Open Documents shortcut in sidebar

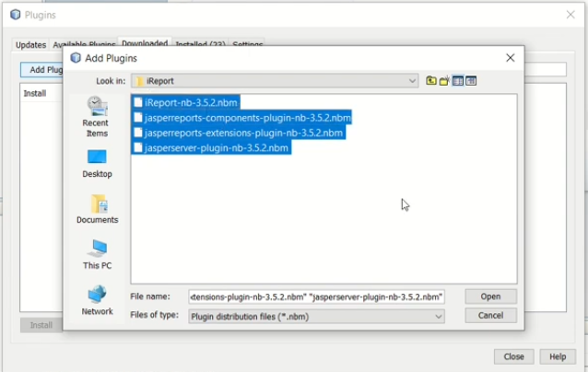point(97,209)
